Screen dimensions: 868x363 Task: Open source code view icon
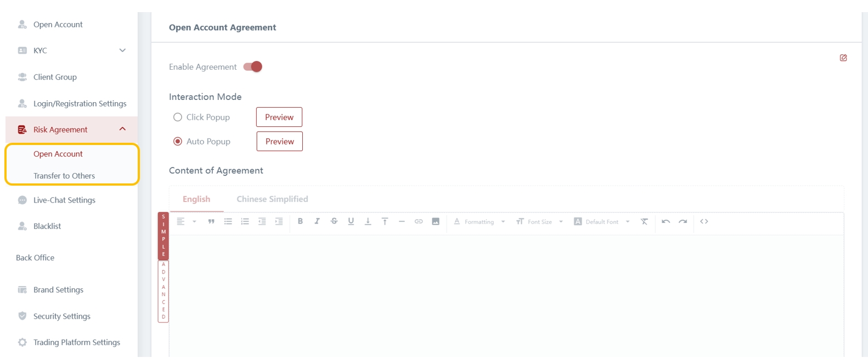click(704, 221)
